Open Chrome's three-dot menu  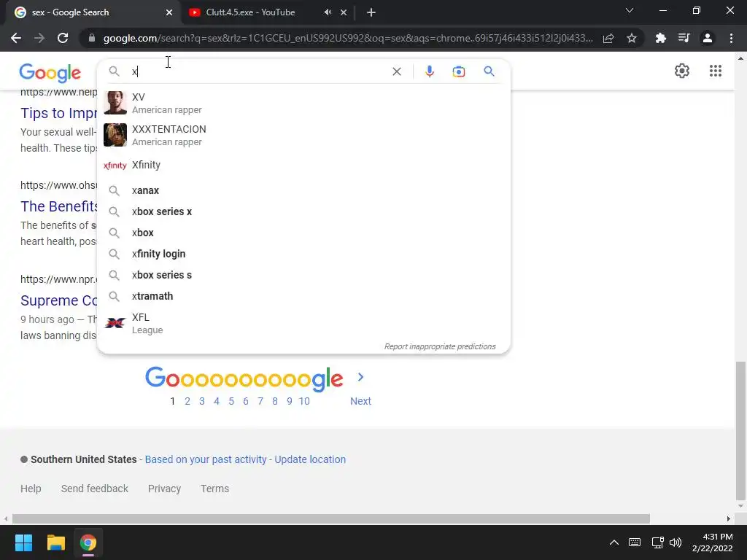click(x=731, y=38)
